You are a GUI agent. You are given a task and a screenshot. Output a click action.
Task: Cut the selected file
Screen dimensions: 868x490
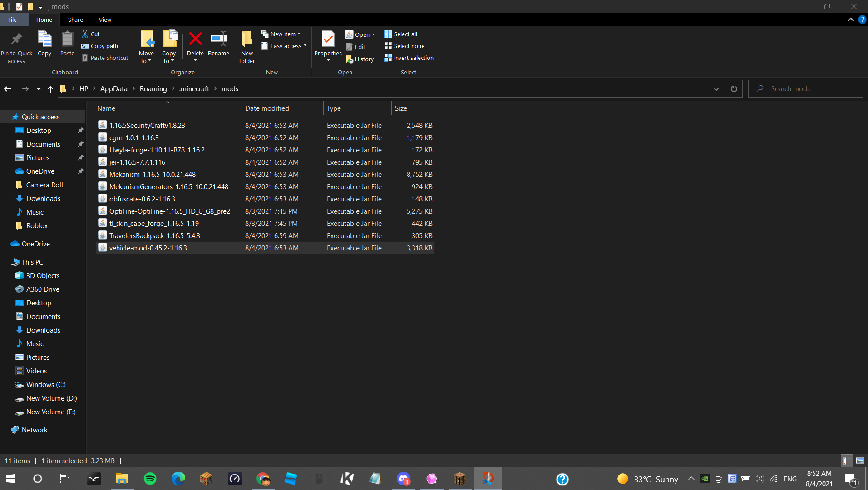click(91, 34)
